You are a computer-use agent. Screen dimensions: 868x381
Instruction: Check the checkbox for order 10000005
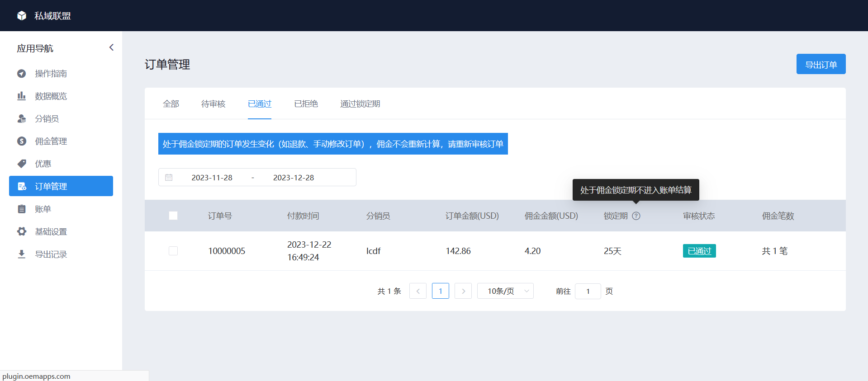click(173, 251)
